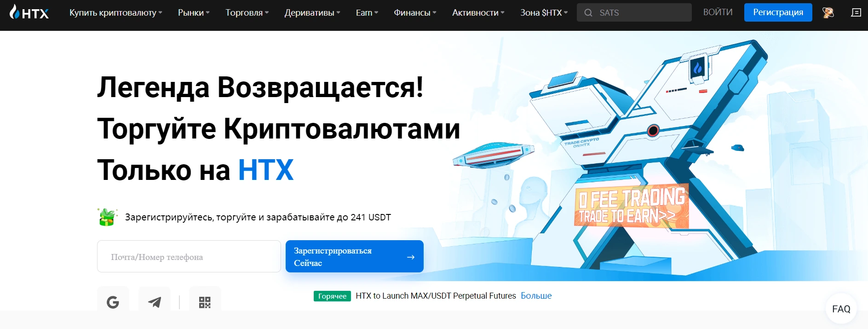The height and width of the screenshot is (329, 868).
Task: Open the news list icon in header
Action: [x=856, y=13]
